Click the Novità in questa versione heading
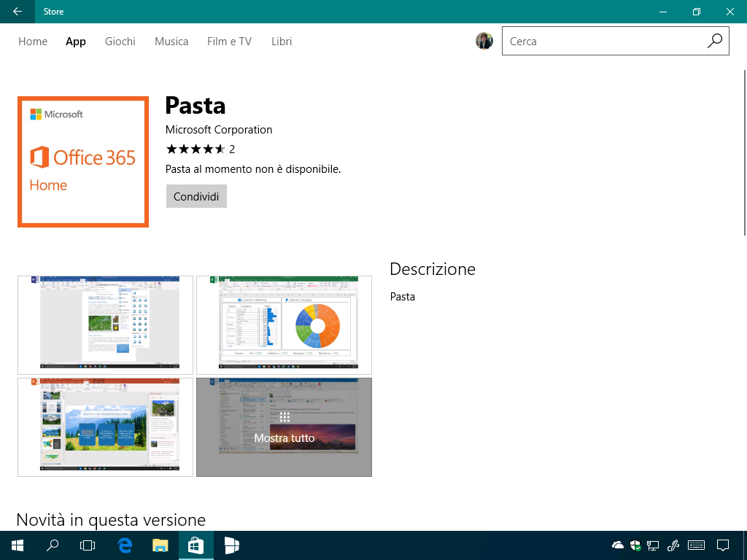The height and width of the screenshot is (560, 747). click(x=111, y=519)
